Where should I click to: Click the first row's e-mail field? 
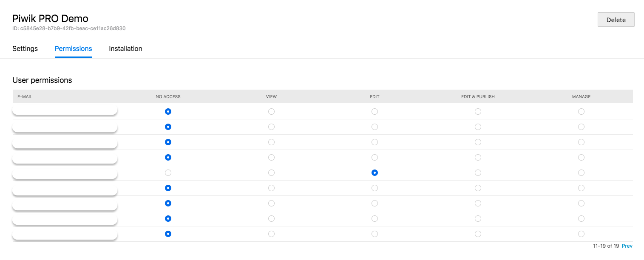(65, 111)
